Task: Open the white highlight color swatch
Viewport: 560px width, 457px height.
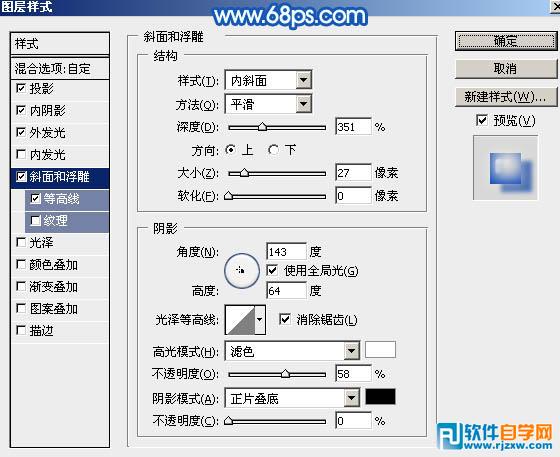Action: pyautogui.click(x=380, y=350)
